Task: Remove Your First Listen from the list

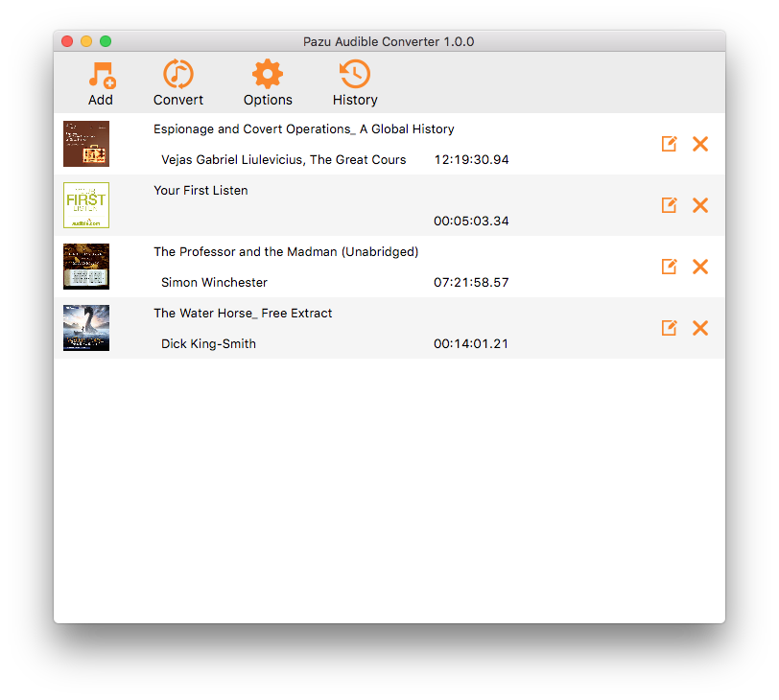Action: click(x=700, y=205)
